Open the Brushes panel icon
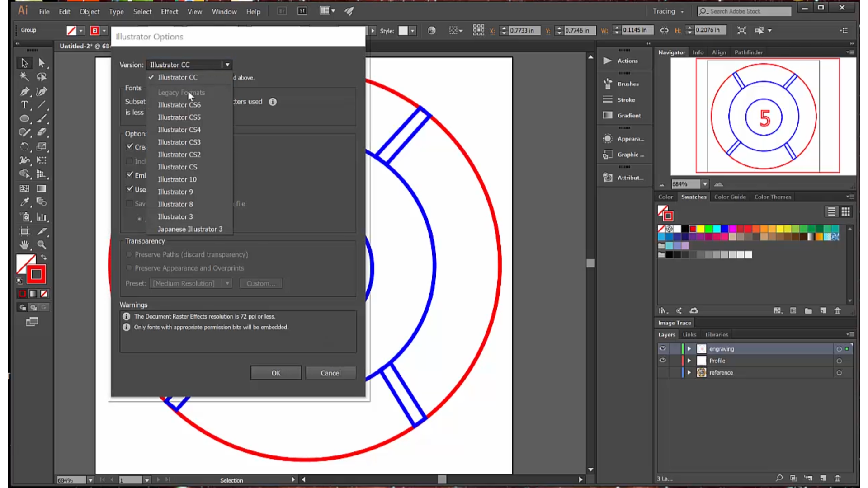868x488 pixels. [608, 84]
